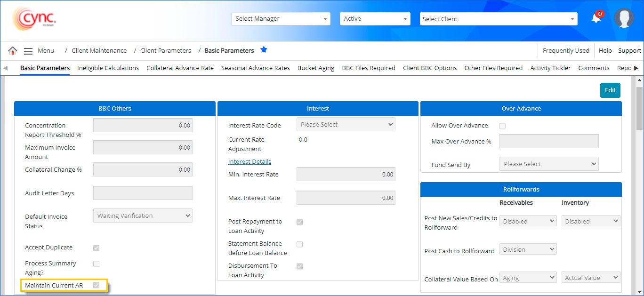Image resolution: width=644 pixels, height=296 pixels.
Task: Go to Home via house icon
Action: (x=13, y=51)
